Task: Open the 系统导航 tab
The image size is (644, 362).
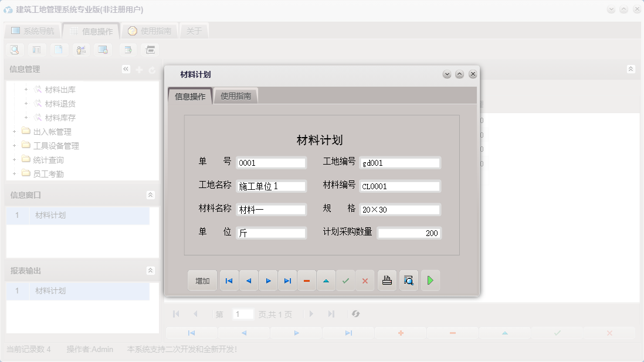Action: pos(34,30)
